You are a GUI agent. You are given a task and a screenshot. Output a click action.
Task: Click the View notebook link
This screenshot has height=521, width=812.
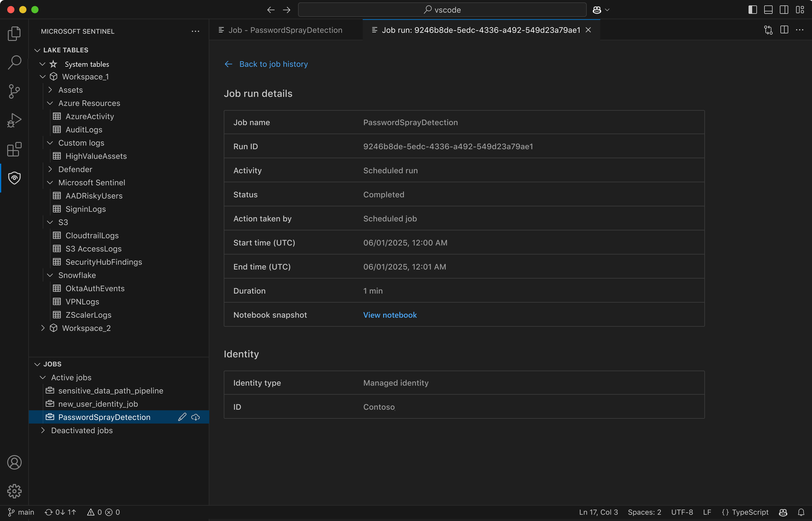pos(389,315)
